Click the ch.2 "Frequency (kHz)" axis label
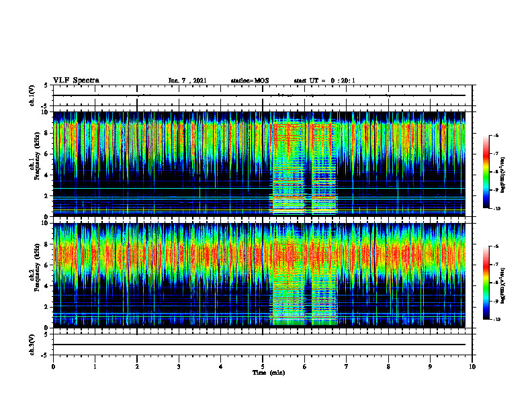Screen dimensions: 532x411 pos(37,267)
